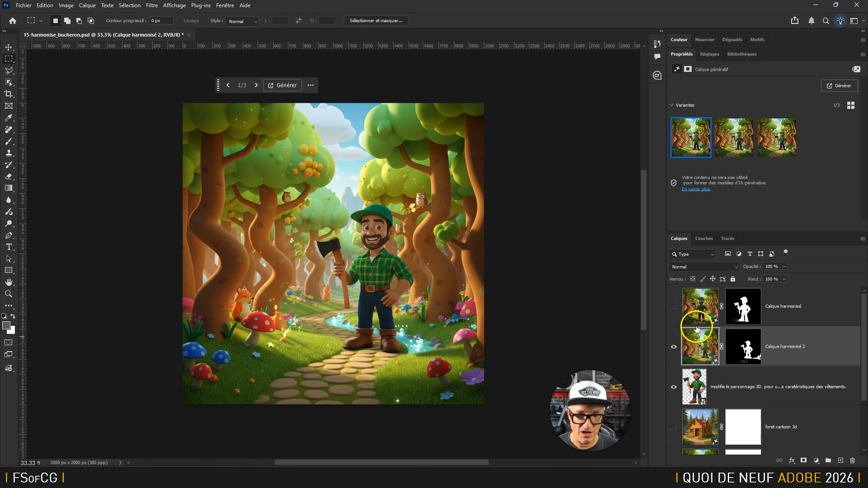
Task: Open the En savoir plus link
Action: (x=696, y=189)
